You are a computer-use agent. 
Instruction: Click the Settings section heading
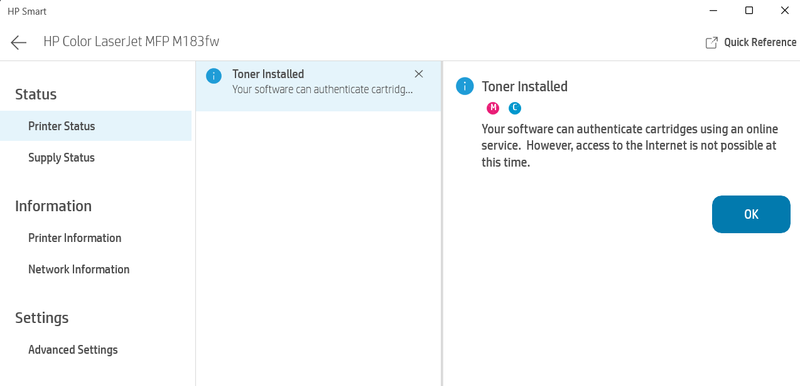click(41, 318)
